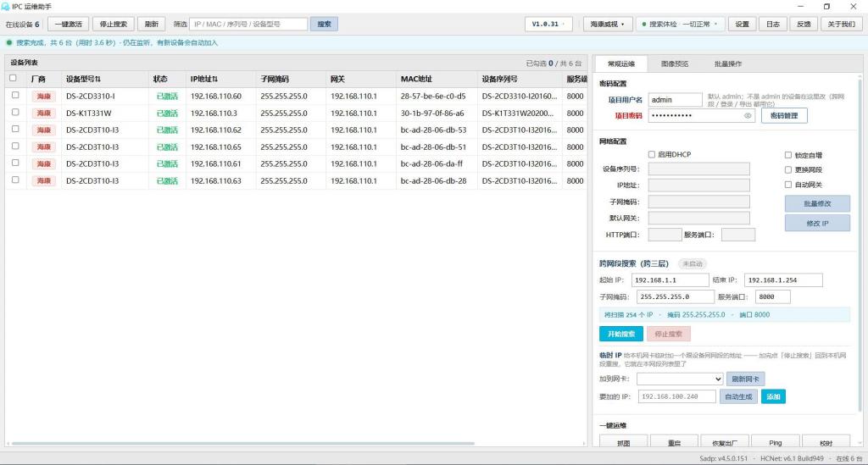Click the 项目密码 password field

coord(701,115)
